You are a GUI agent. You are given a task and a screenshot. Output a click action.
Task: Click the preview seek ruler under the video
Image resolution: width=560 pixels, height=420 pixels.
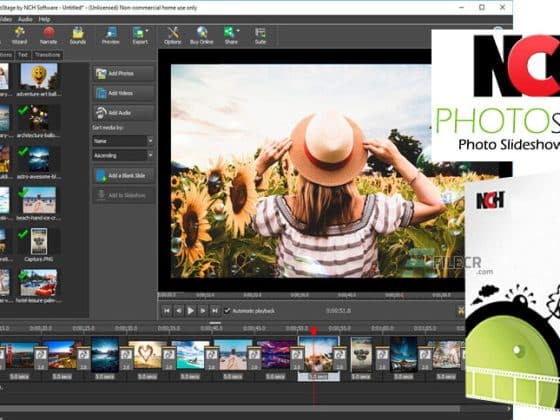[x=311, y=295]
